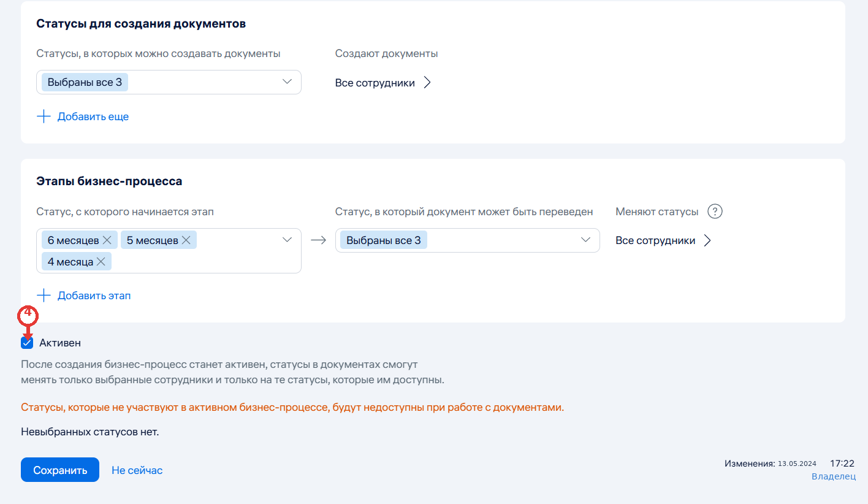Open the target status dropdown
Image resolution: width=868 pixels, height=504 pixels.
click(467, 240)
